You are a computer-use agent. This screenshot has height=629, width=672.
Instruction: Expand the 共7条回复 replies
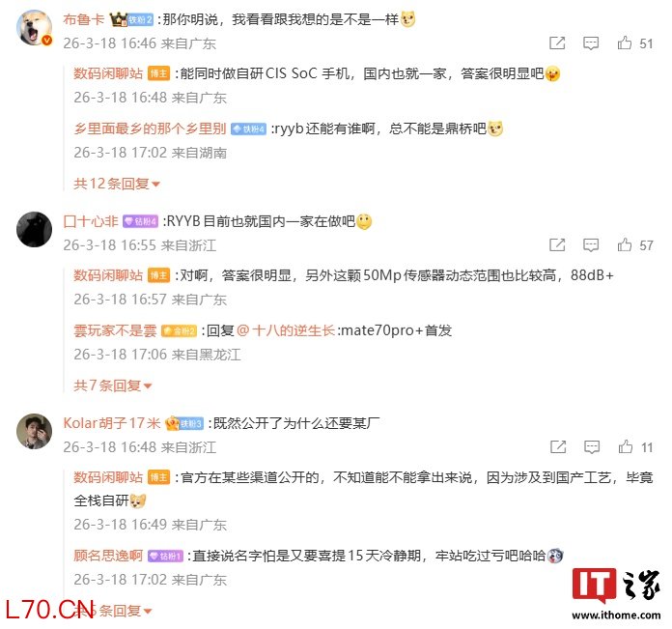tap(113, 386)
